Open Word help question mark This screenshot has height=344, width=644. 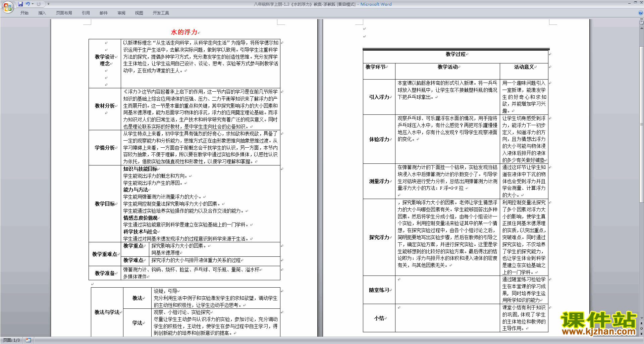(x=641, y=13)
